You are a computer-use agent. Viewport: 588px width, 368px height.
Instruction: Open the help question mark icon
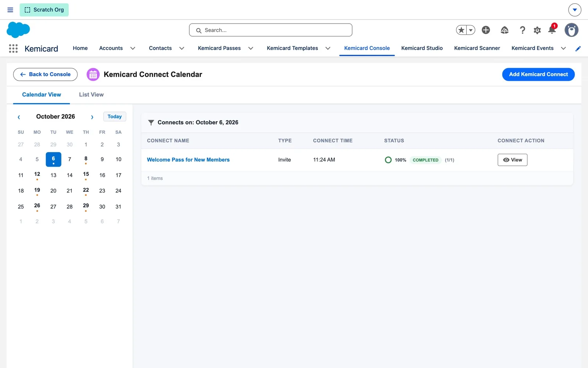(x=522, y=30)
